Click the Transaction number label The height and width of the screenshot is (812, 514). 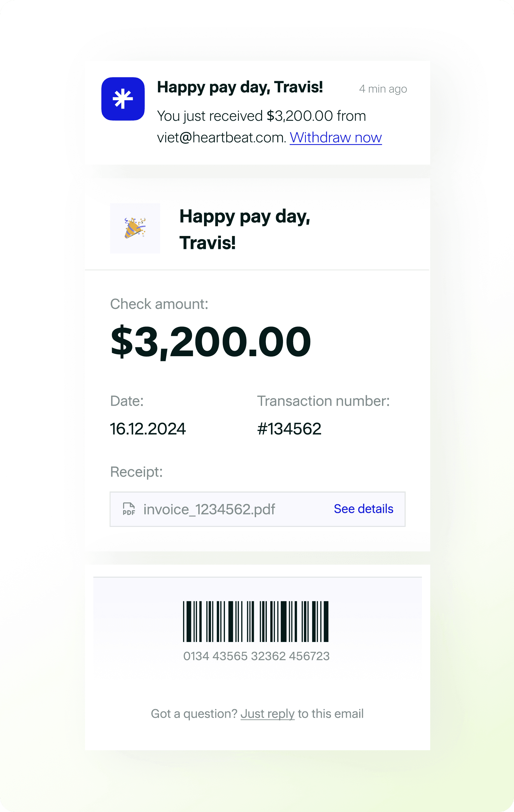coord(323,401)
